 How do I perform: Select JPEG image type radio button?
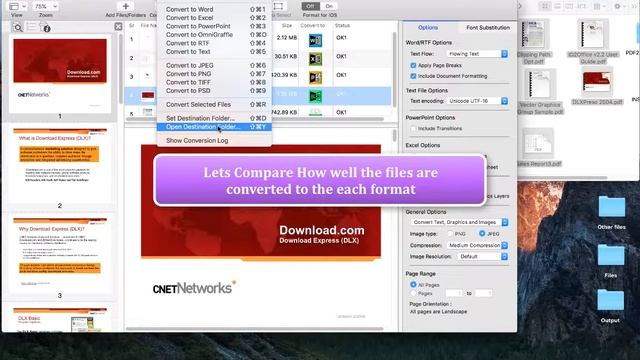click(482, 233)
